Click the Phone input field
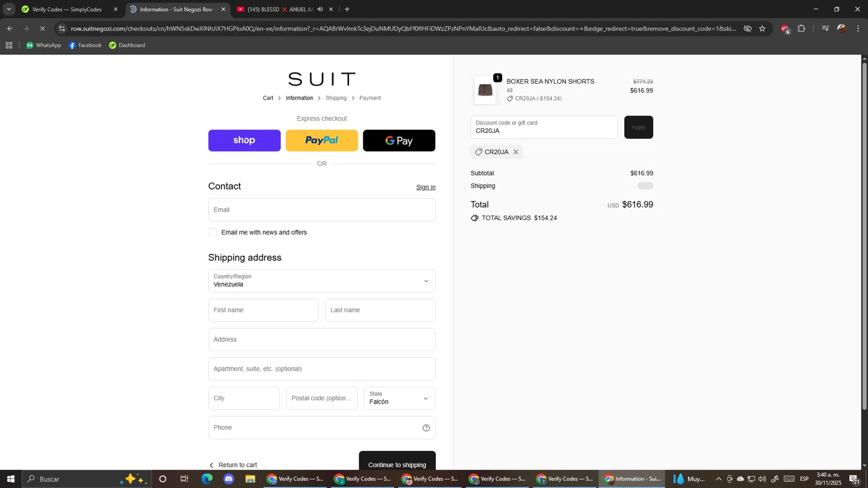The image size is (868, 488). (322, 428)
